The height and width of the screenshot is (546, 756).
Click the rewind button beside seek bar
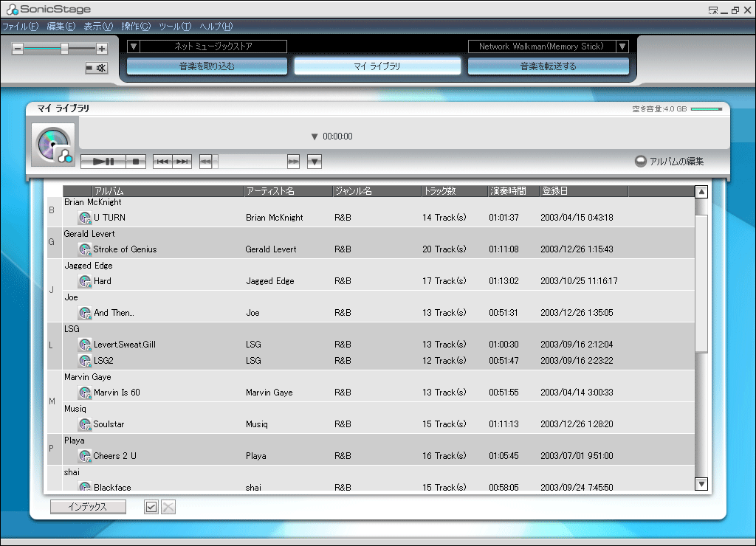pyautogui.click(x=206, y=162)
